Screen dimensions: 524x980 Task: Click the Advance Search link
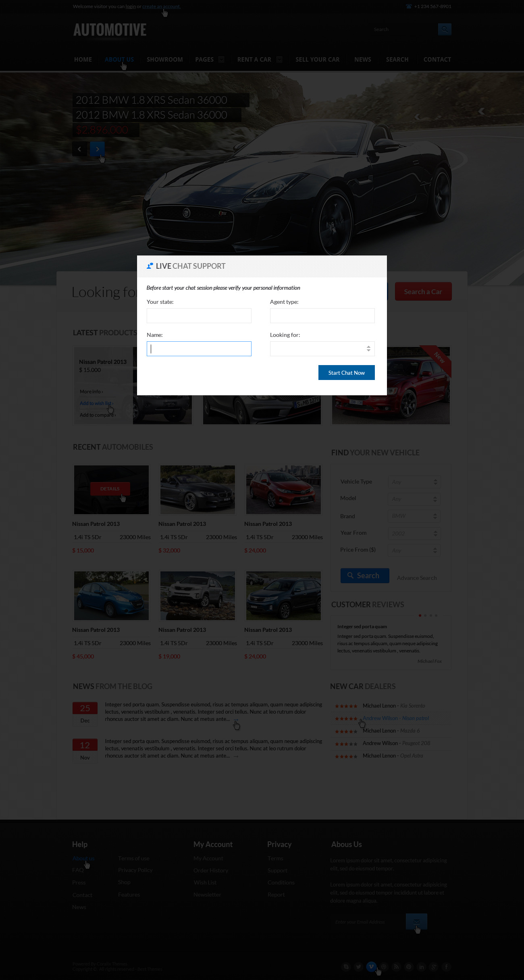pyautogui.click(x=417, y=578)
